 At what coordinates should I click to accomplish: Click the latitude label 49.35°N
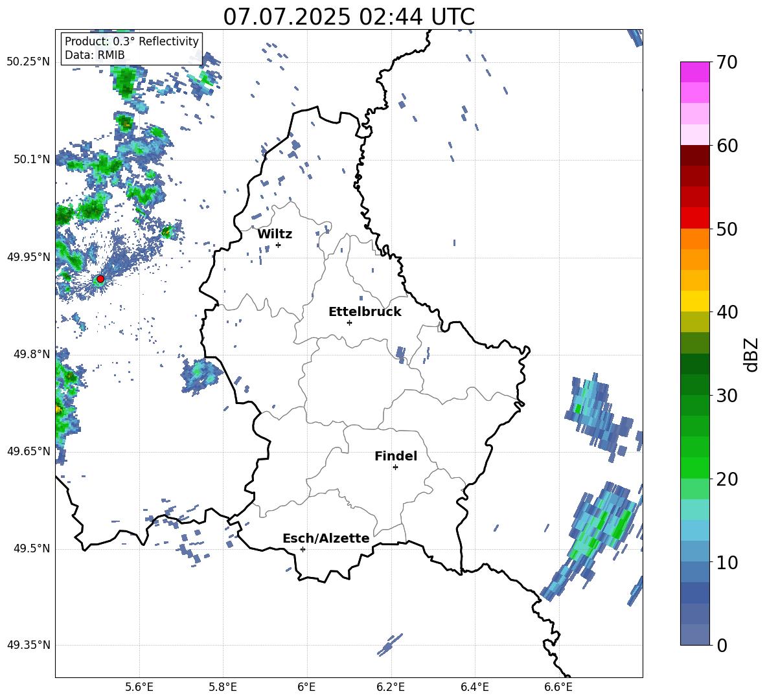click(x=29, y=645)
